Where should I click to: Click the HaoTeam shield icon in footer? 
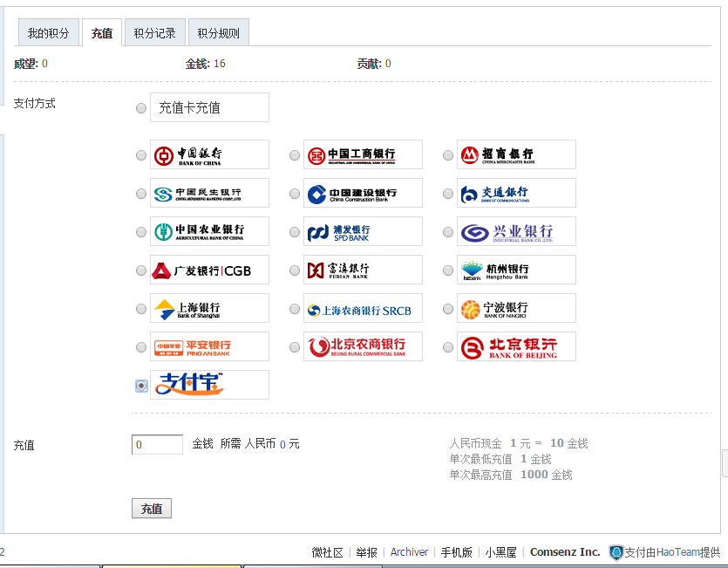[616, 552]
